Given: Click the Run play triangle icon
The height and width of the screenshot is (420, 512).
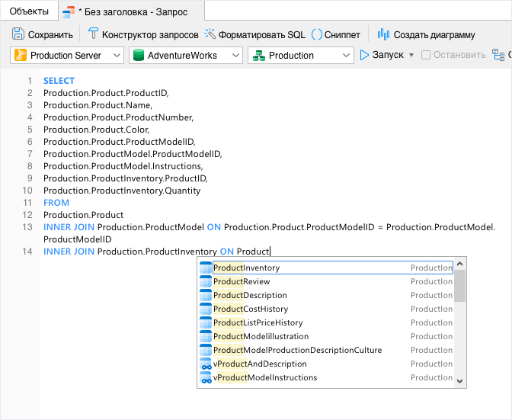Looking at the screenshot, I should click(364, 55).
